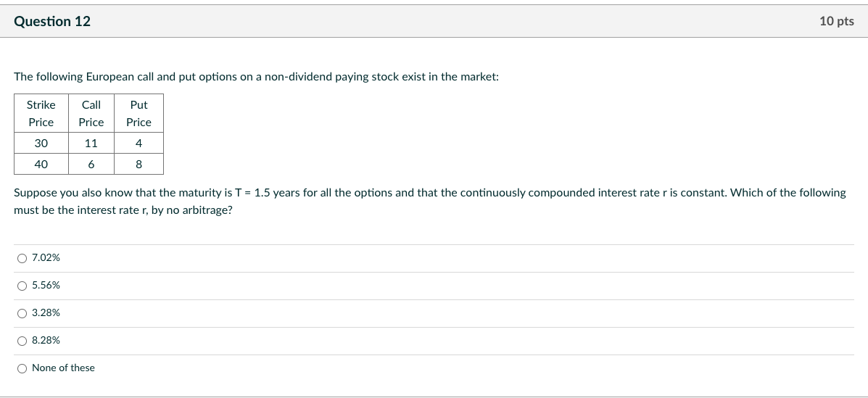Click the 10 pts score label
868x398 pixels.
pos(836,21)
